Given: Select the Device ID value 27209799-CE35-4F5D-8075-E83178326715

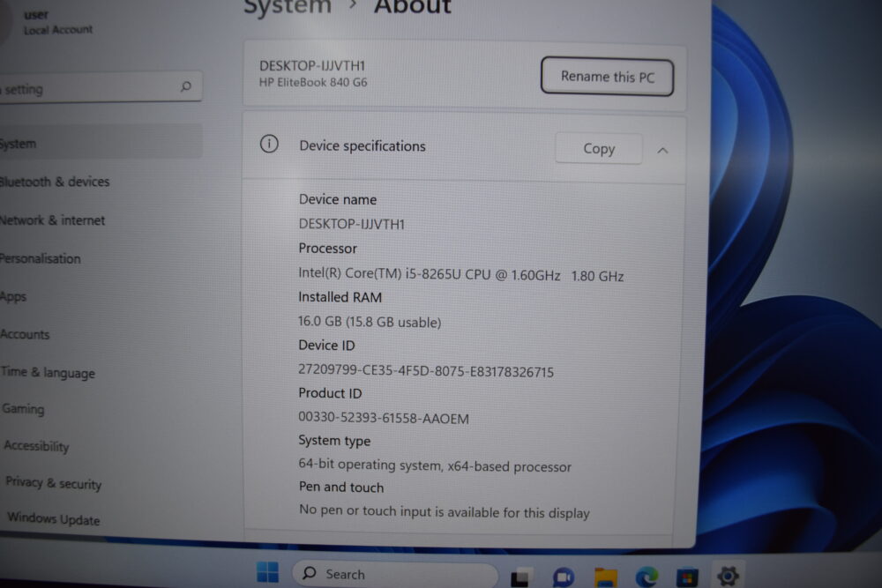Looking at the screenshot, I should pyautogui.click(x=426, y=371).
